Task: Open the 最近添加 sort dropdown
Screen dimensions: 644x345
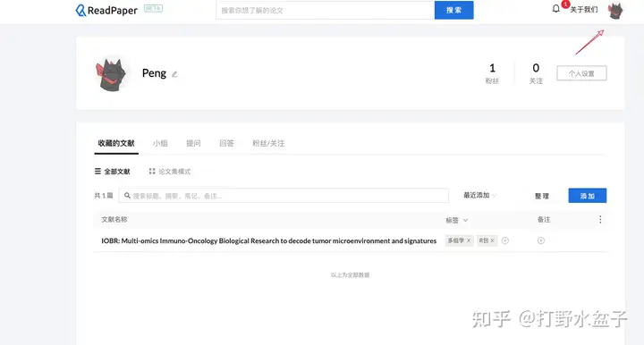Action: tap(479, 195)
